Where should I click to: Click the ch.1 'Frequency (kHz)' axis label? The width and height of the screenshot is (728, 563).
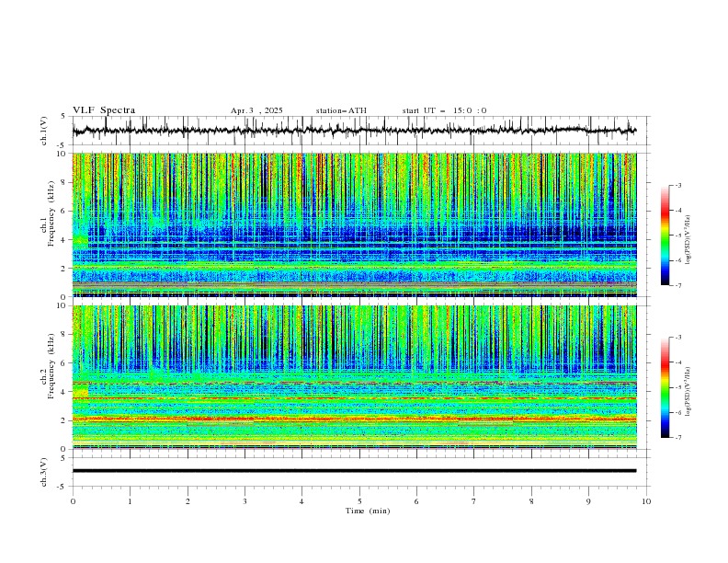click(51, 214)
